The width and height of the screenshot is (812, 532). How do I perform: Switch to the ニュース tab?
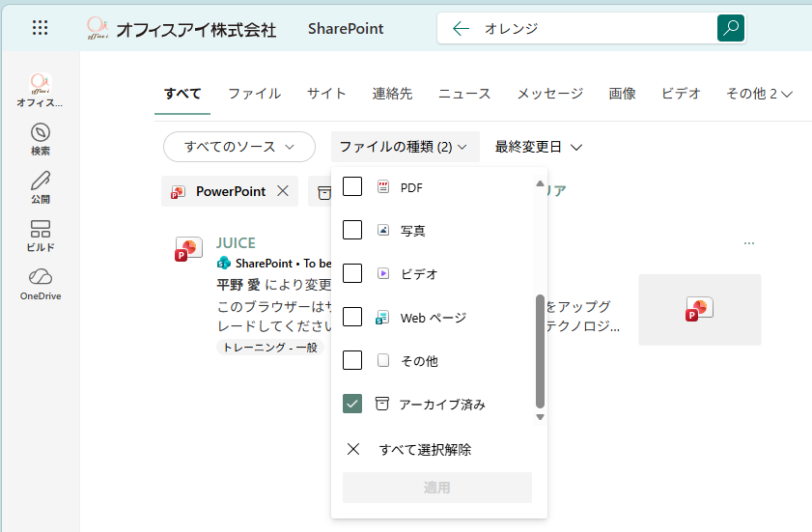[464, 94]
